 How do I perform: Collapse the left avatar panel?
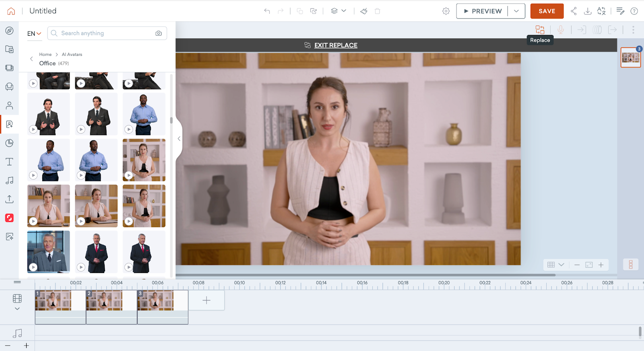point(179,139)
